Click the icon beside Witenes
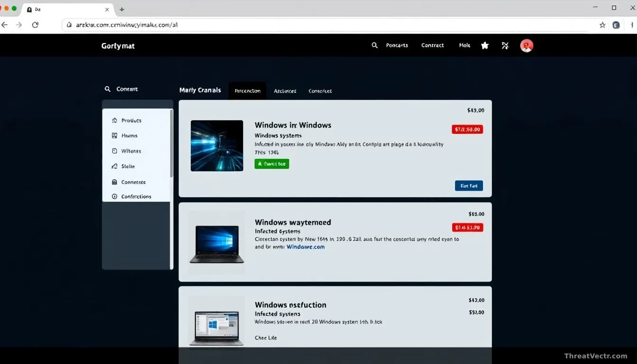Screen dimensions: 637x364 (114, 151)
